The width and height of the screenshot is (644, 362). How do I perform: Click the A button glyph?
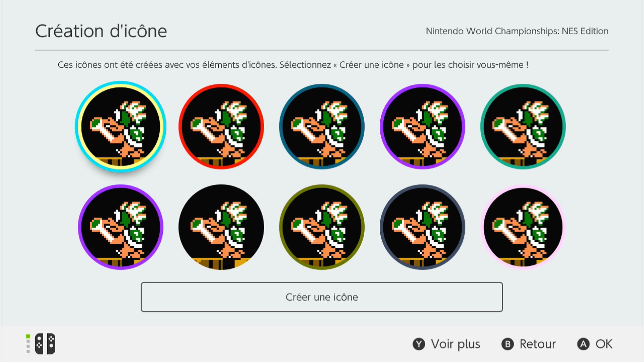(x=583, y=344)
